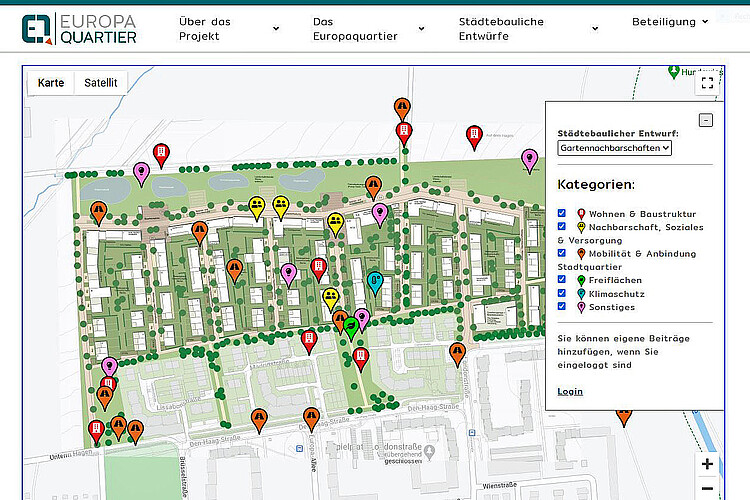The width and height of the screenshot is (750, 500).
Task: Switch the map to Satellit view
Action: [100, 83]
